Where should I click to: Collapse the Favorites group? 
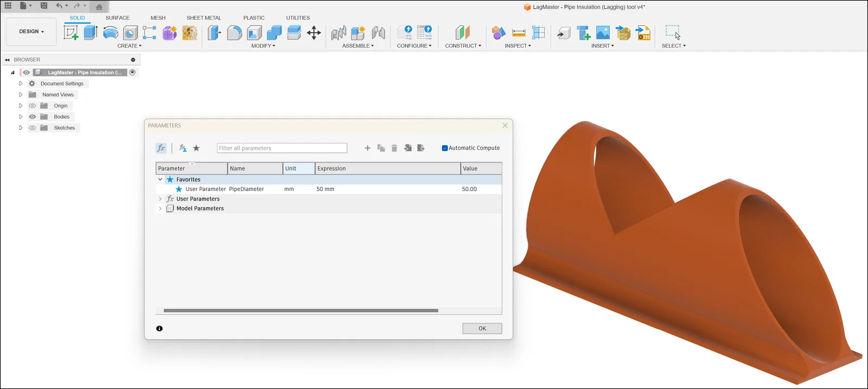(160, 180)
